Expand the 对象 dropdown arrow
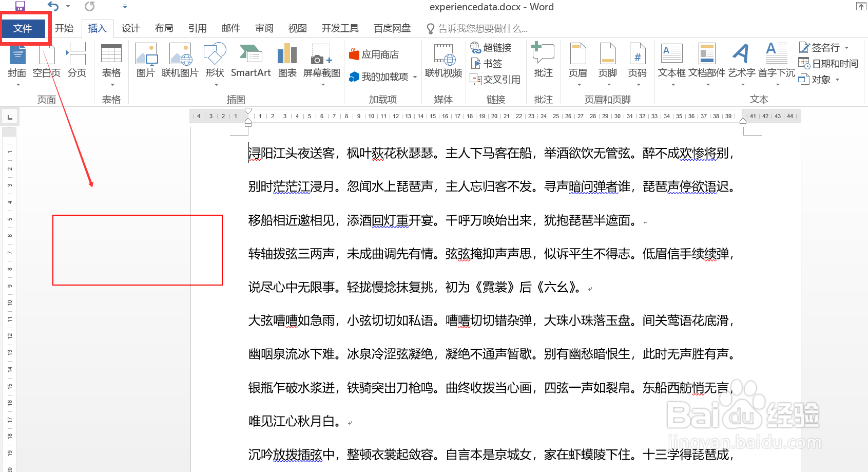The image size is (868, 472). (838, 80)
